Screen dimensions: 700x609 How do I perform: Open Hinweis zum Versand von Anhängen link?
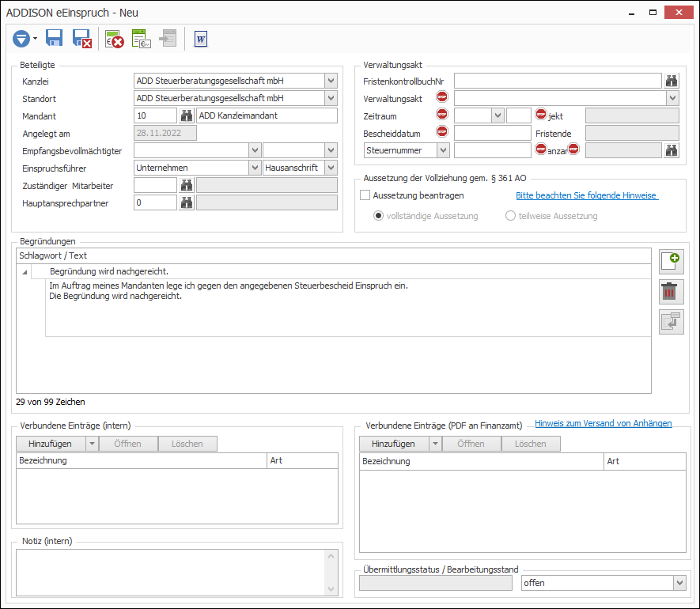(x=603, y=423)
